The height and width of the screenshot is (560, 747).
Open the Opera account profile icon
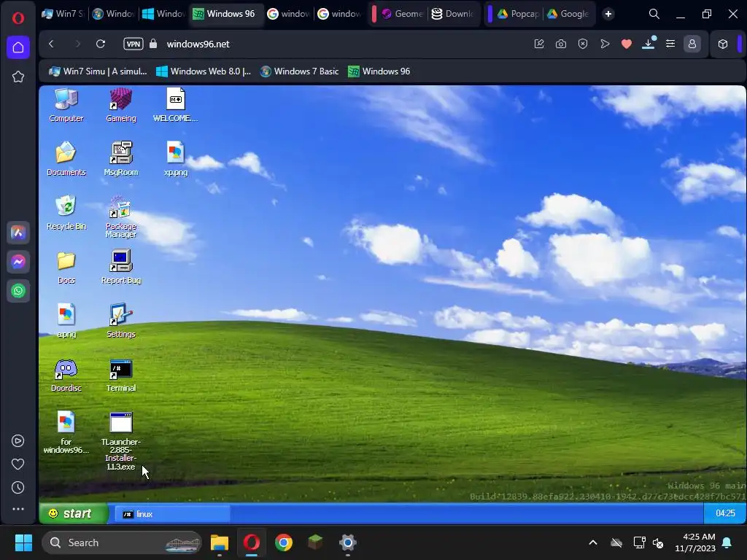click(692, 44)
